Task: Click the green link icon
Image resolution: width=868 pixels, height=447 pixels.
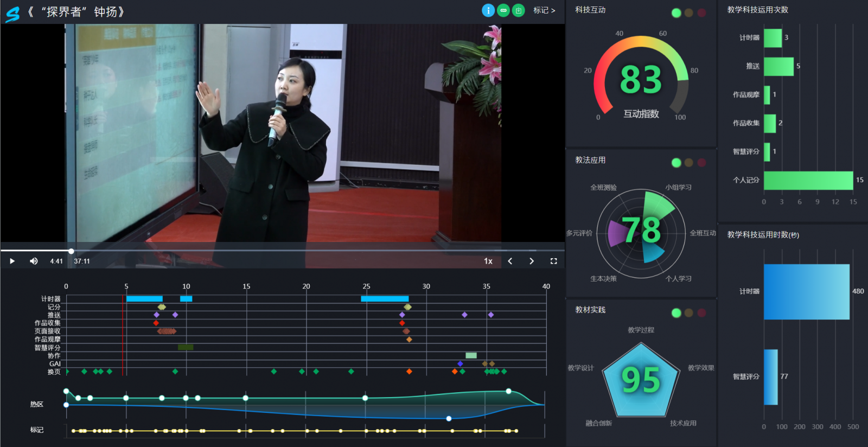Action: click(503, 10)
